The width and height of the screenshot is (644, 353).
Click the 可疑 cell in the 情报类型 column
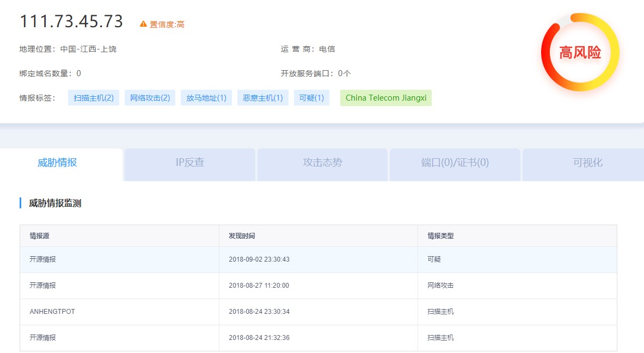point(434,259)
